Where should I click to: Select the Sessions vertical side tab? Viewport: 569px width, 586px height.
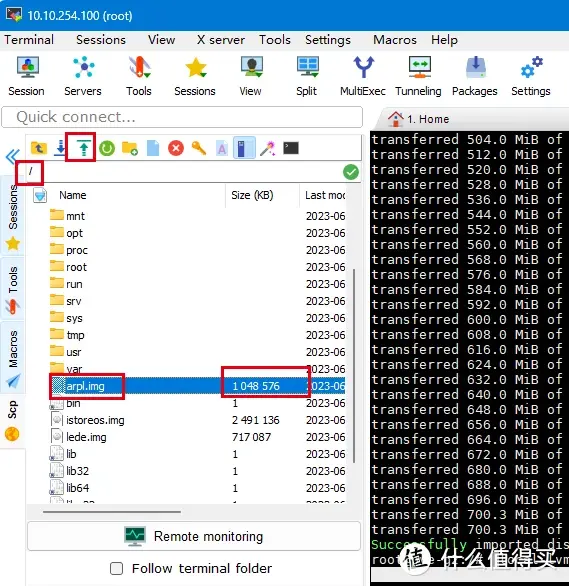[x=13, y=216]
